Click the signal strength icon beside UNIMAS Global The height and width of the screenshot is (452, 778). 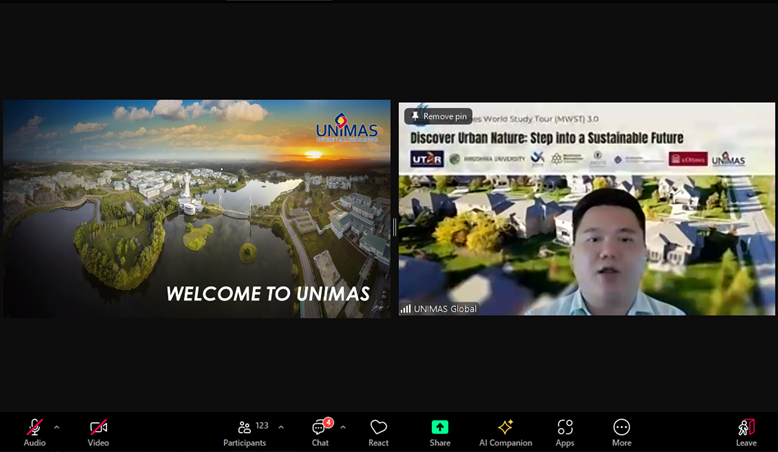[x=406, y=309]
